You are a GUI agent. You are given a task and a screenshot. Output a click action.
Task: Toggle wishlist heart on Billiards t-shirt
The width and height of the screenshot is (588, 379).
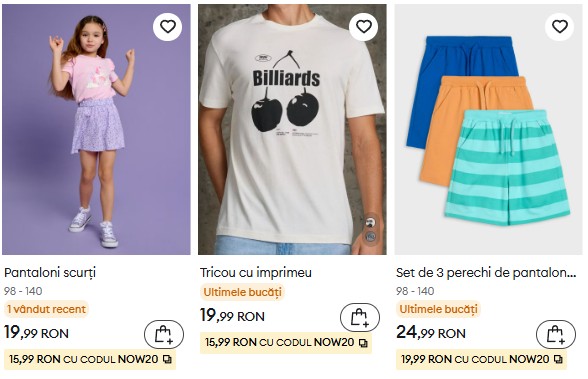[x=363, y=26]
